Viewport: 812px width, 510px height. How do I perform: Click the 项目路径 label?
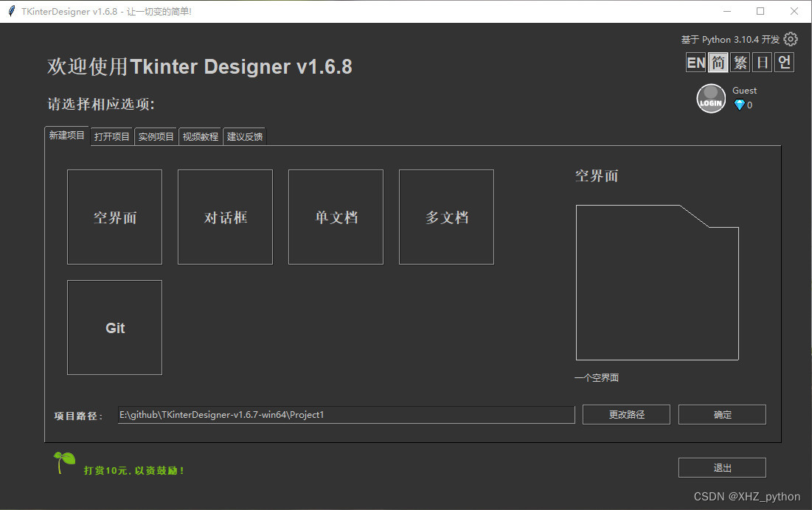78,416
